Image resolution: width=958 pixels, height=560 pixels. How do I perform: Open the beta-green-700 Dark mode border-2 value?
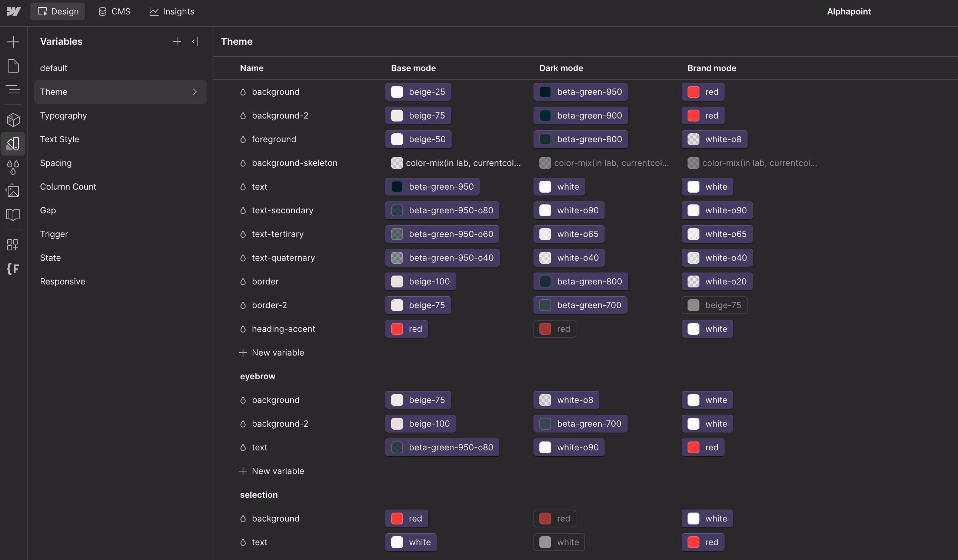pos(581,305)
